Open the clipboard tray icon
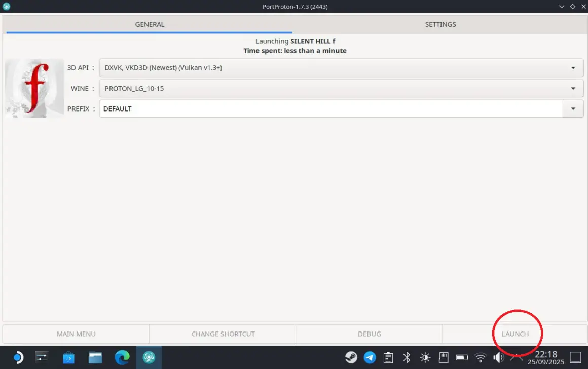The width and height of the screenshot is (588, 369). 388,357
